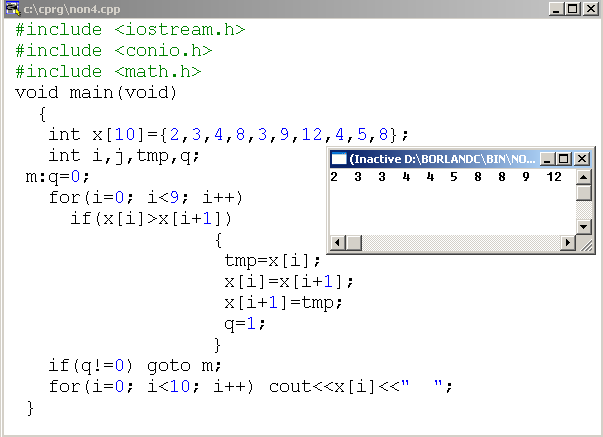Viewport: 603px width, 437px height.
Task: Click the output value '12' in output window
Action: pyautogui.click(x=554, y=177)
